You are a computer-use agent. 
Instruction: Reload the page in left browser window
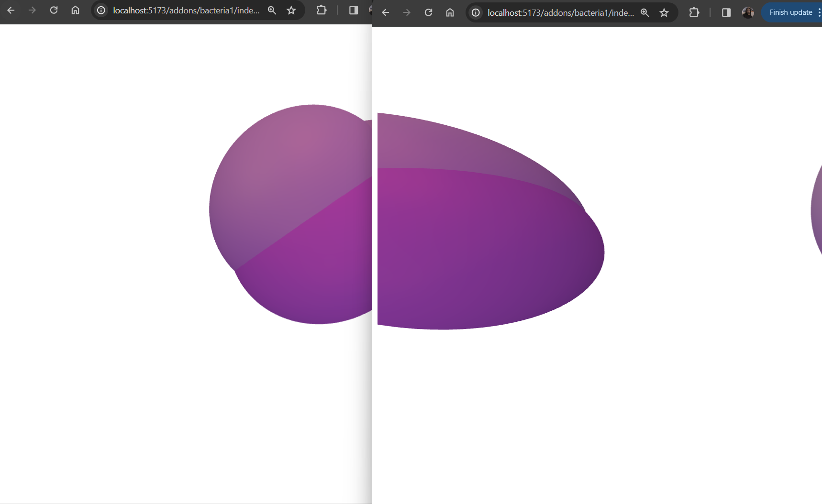[54, 10]
